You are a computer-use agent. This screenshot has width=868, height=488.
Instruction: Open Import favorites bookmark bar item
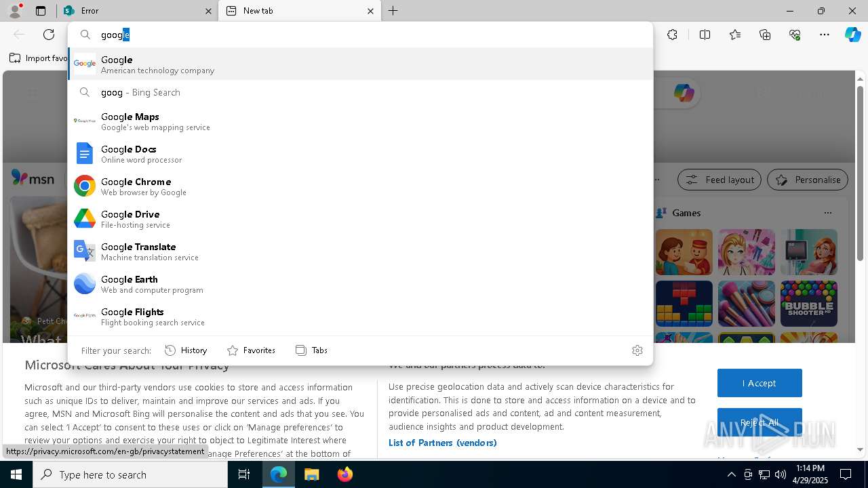[38, 58]
